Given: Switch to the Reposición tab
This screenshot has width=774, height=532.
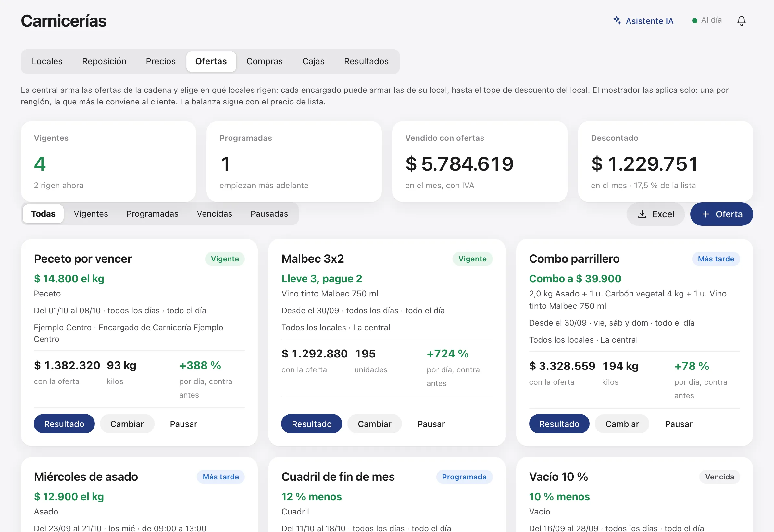Looking at the screenshot, I should point(104,61).
